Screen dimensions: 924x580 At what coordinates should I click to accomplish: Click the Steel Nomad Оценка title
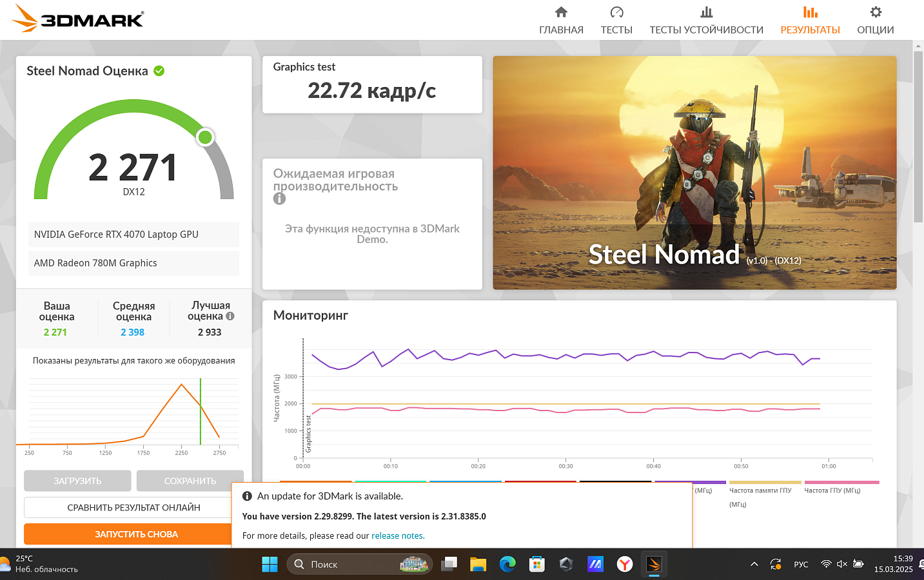click(x=87, y=71)
